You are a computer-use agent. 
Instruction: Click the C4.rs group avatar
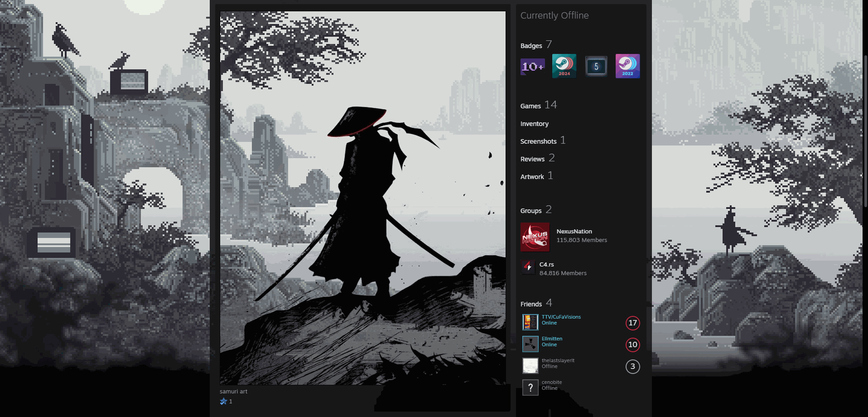(528, 267)
